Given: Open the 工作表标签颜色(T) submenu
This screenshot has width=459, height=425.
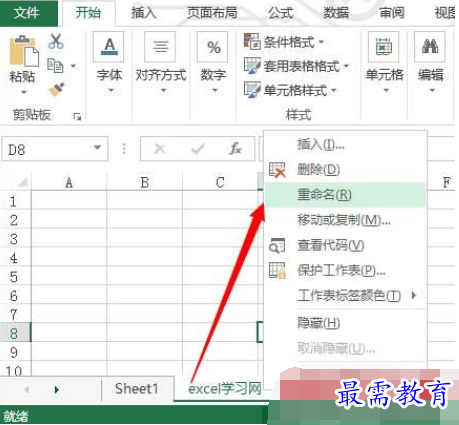Looking at the screenshot, I should pyautogui.click(x=345, y=296).
